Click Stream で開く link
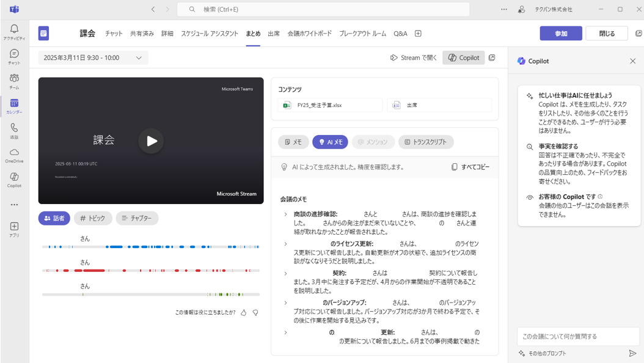Screen dimensions: 644x363 414,57
